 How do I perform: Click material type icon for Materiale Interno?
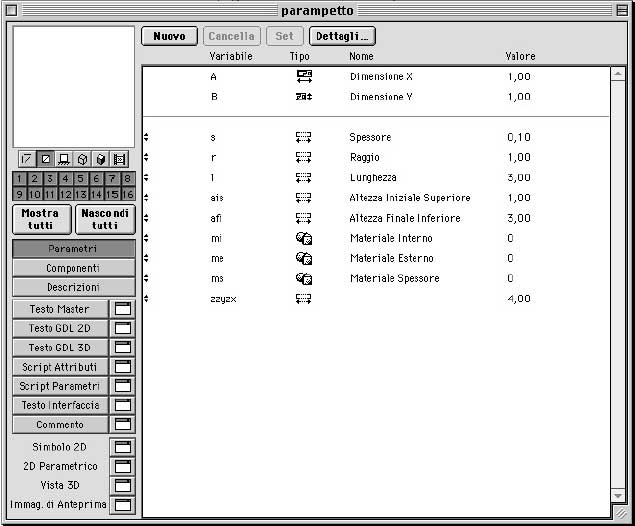point(304,238)
